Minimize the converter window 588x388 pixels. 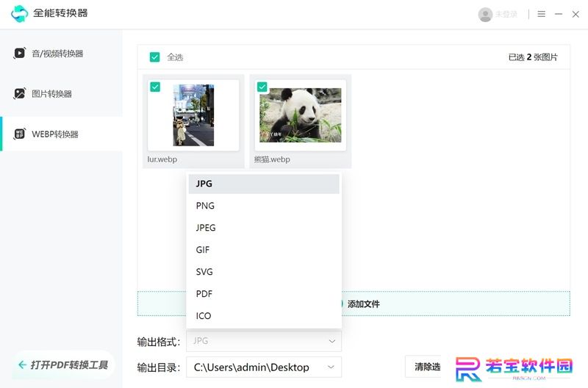pos(559,14)
